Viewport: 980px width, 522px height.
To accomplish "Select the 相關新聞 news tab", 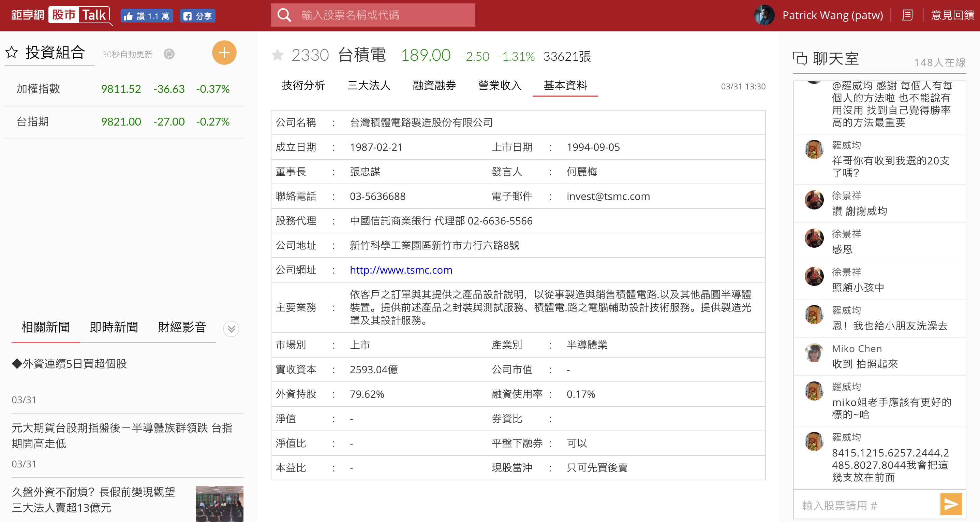I will click(46, 327).
